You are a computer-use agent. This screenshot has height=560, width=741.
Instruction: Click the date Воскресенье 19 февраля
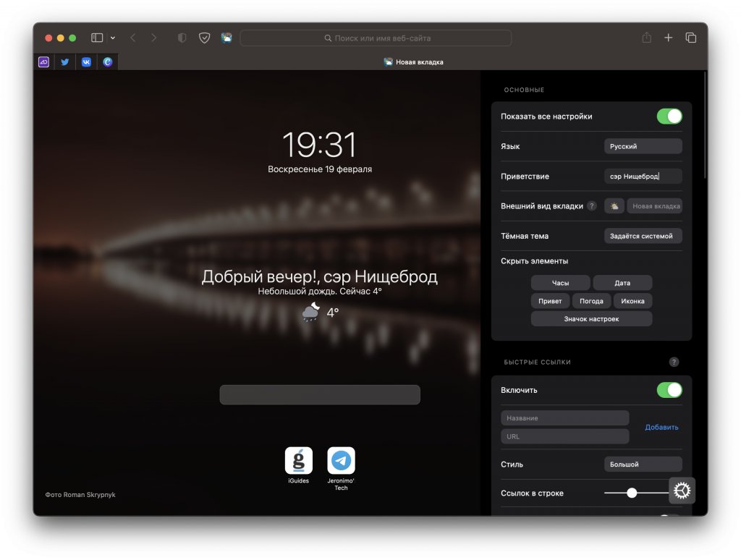click(x=320, y=169)
